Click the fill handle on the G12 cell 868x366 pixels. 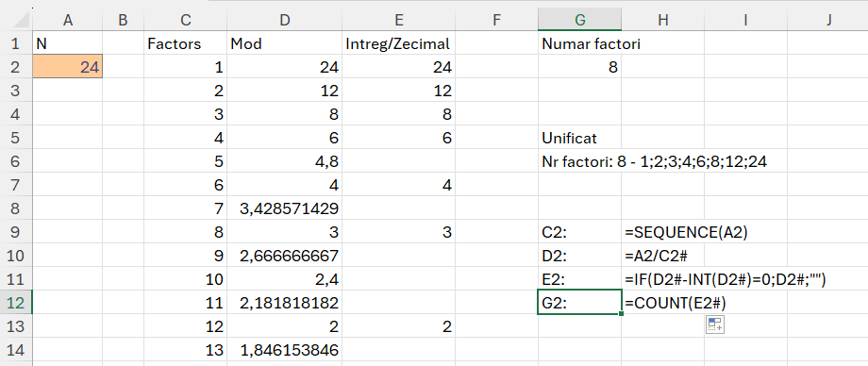(621, 314)
